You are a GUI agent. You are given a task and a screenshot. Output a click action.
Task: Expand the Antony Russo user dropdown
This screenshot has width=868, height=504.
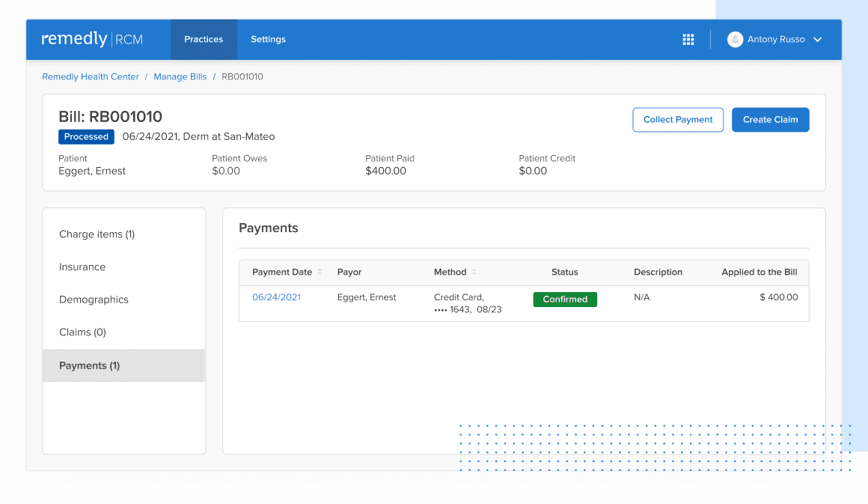click(818, 40)
